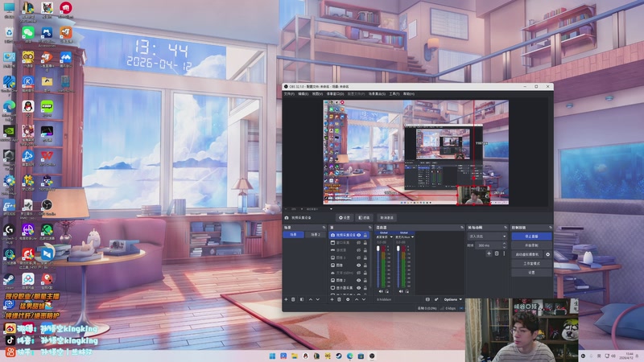Show the 图像 3 source eye

358,257
